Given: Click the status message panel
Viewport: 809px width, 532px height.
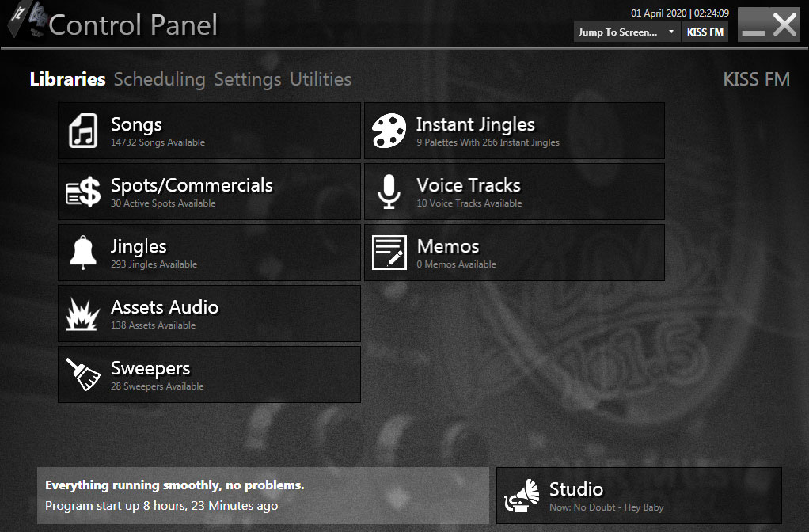Looking at the screenshot, I should coord(263,496).
